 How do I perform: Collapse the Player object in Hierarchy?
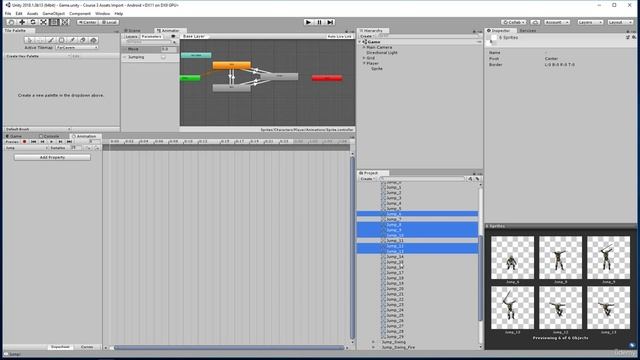364,63
